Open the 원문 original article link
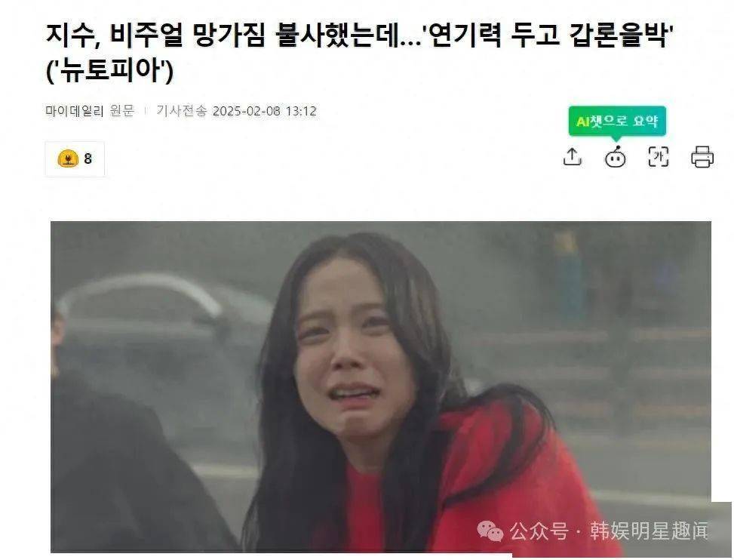This screenshot has width=734, height=560. click(x=121, y=111)
